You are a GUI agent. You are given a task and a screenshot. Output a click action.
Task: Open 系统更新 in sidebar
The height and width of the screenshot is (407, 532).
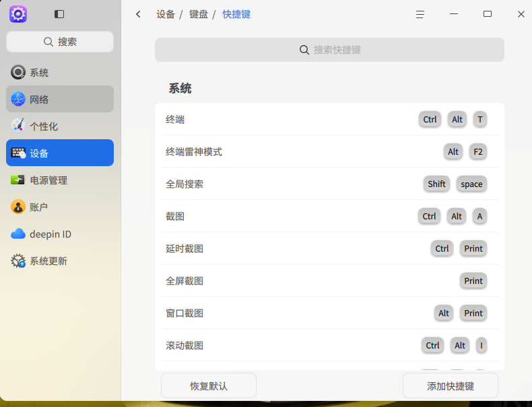60,261
